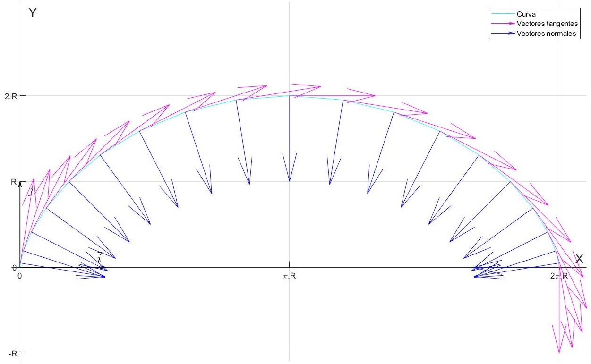Click the cyan line sample in legend

[x=501, y=15]
